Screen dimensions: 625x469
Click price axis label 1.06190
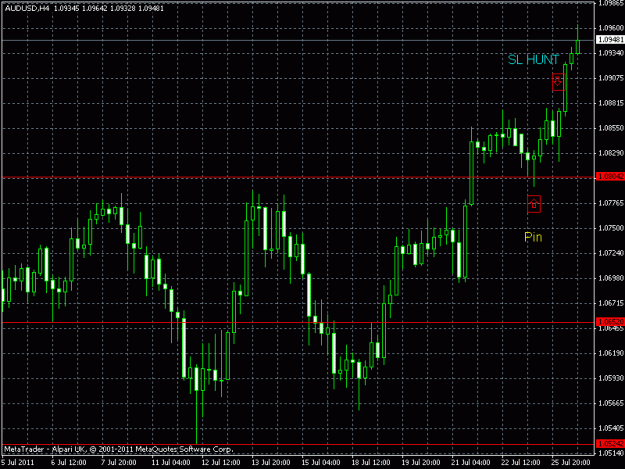(x=611, y=353)
